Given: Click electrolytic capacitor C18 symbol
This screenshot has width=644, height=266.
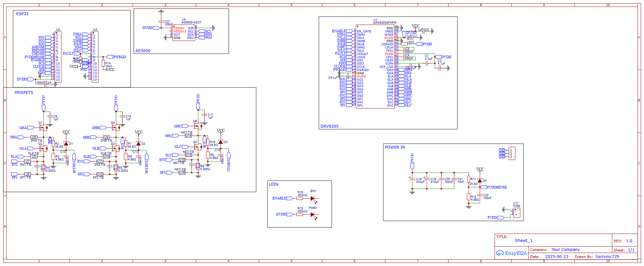Looking at the screenshot, I should click(x=412, y=179).
